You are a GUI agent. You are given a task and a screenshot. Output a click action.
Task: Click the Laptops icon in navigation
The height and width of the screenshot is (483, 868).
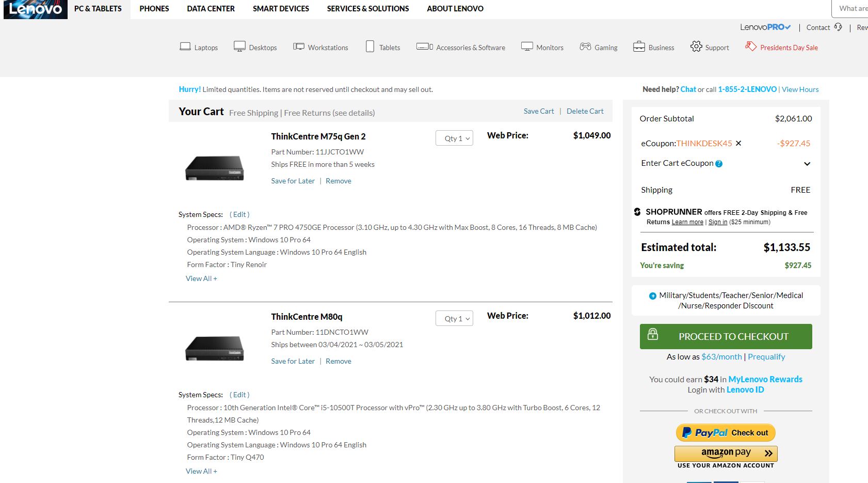coord(185,46)
